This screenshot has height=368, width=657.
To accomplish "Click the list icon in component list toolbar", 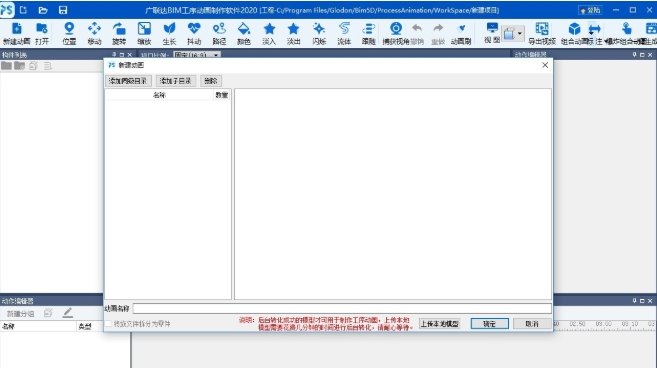I will pyautogui.click(x=48, y=66).
